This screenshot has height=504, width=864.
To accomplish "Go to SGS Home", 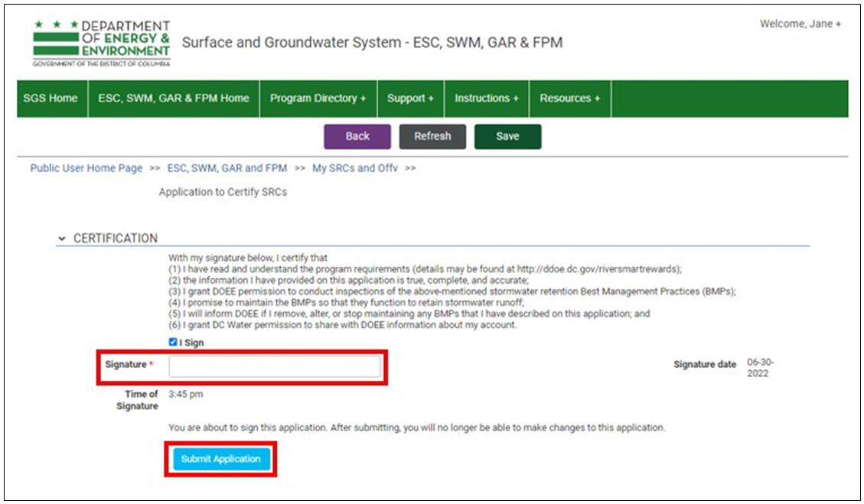I will coord(51,99).
